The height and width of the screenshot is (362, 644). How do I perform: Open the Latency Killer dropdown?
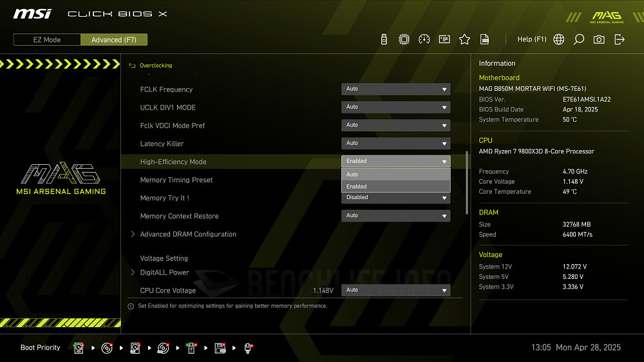(x=395, y=144)
